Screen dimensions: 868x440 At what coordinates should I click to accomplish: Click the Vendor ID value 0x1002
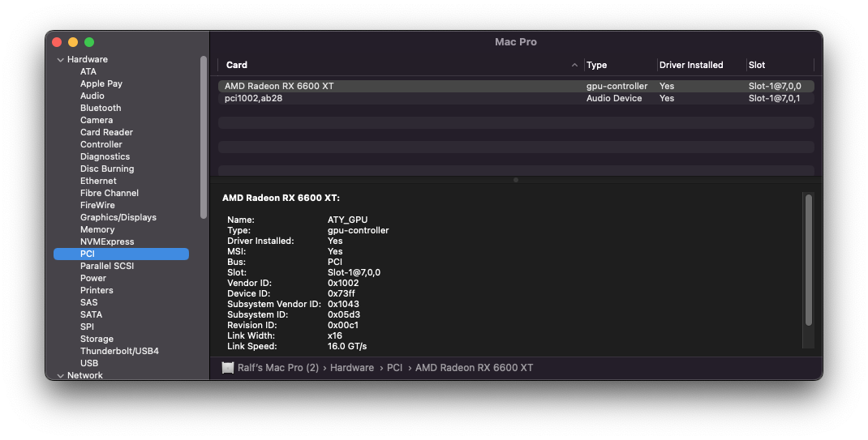point(343,283)
